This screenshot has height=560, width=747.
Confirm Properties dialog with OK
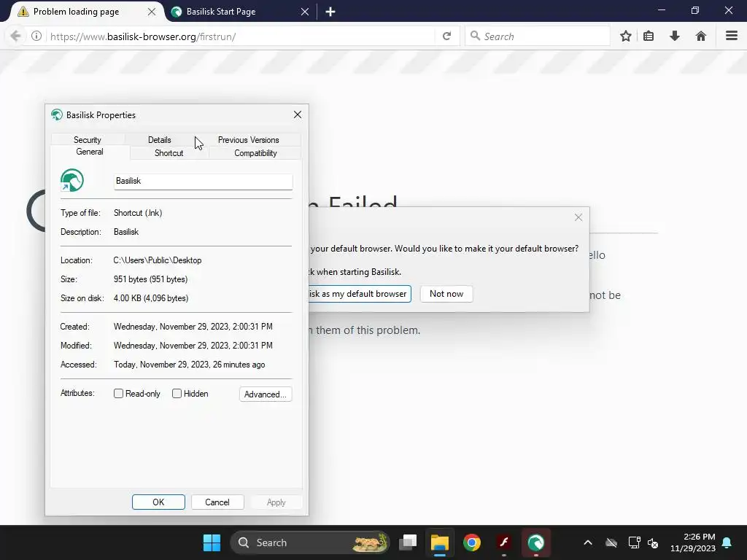[x=158, y=502]
